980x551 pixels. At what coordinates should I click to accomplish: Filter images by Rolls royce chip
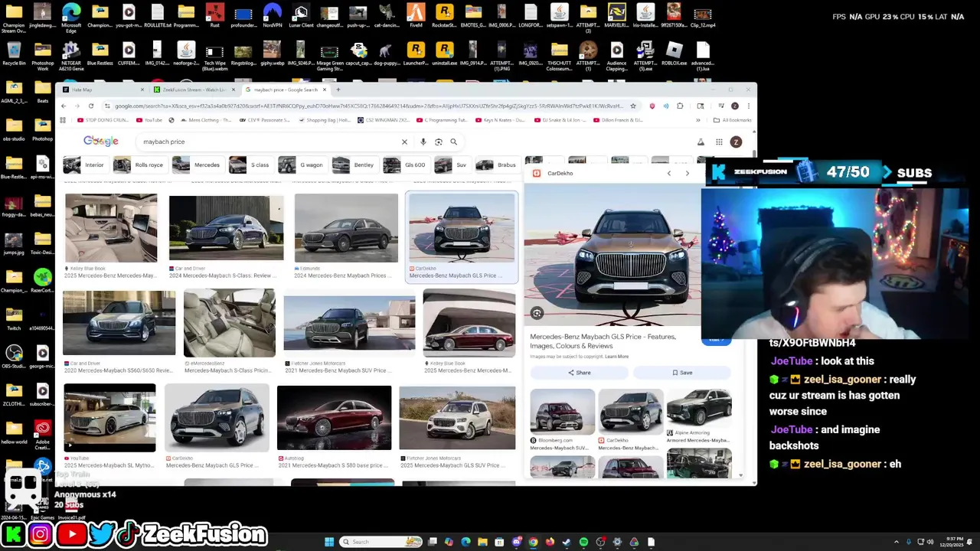(x=139, y=165)
